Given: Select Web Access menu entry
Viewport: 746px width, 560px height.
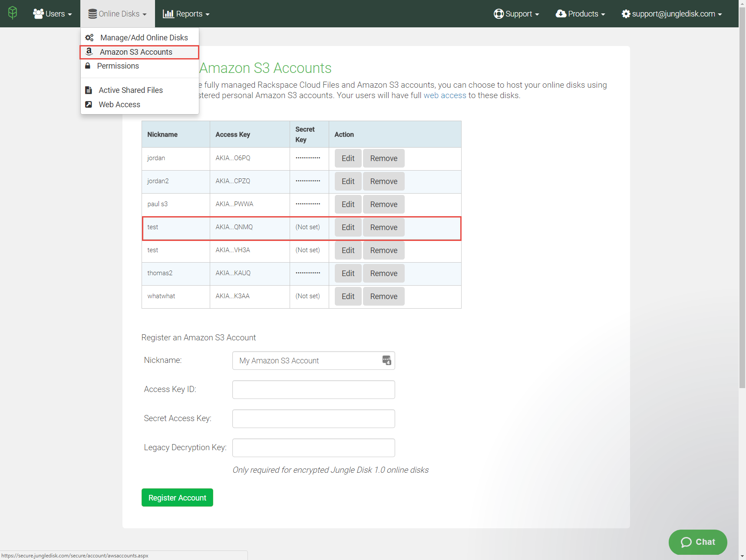Looking at the screenshot, I should tap(140, 105).
